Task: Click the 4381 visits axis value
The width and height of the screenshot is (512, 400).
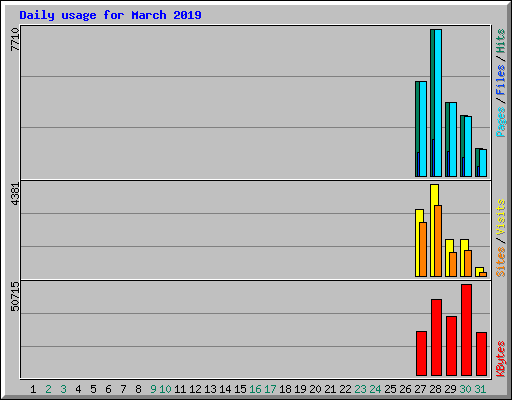Action: (15, 194)
